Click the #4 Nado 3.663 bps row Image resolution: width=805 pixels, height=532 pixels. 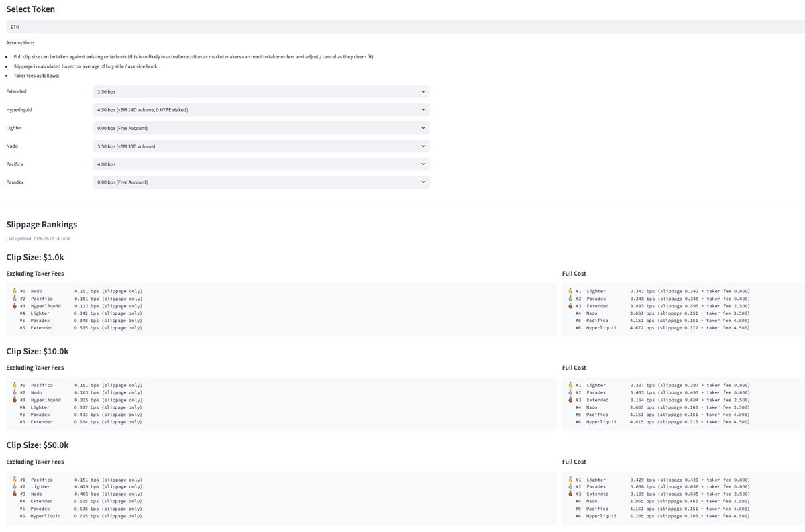coord(663,407)
